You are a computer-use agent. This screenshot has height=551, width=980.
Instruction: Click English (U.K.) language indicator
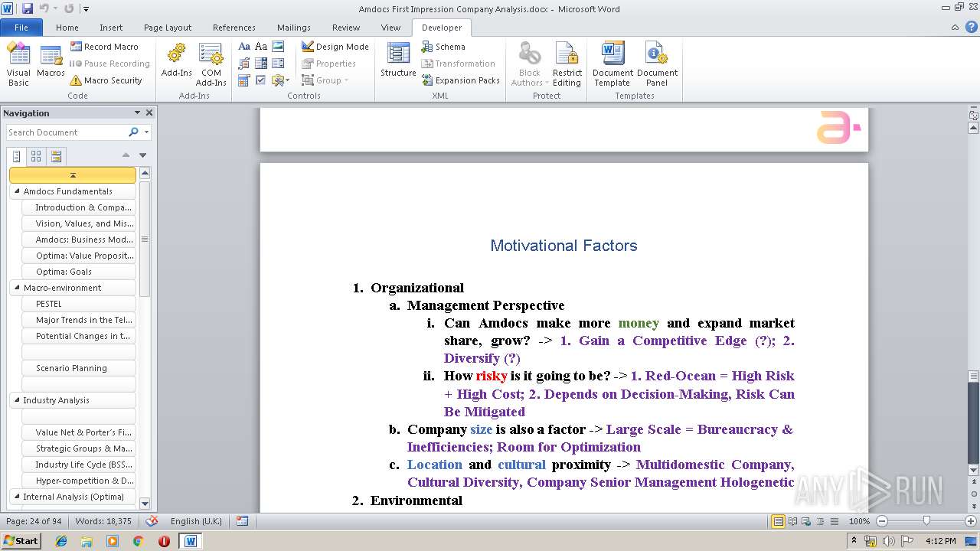coord(196,521)
